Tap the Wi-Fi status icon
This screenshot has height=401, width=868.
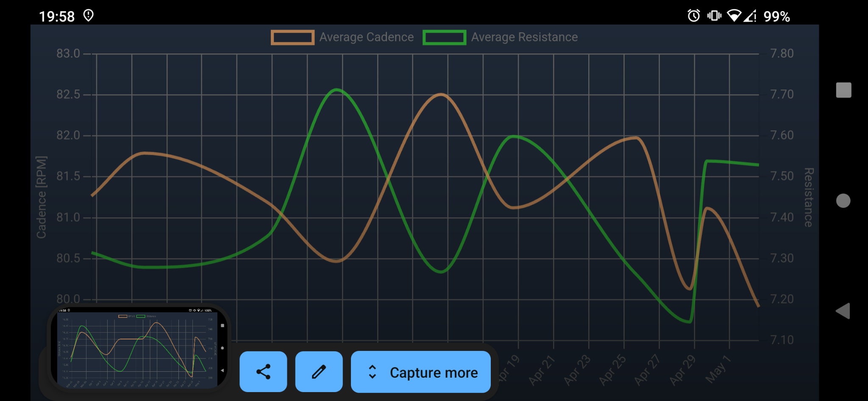click(x=734, y=16)
